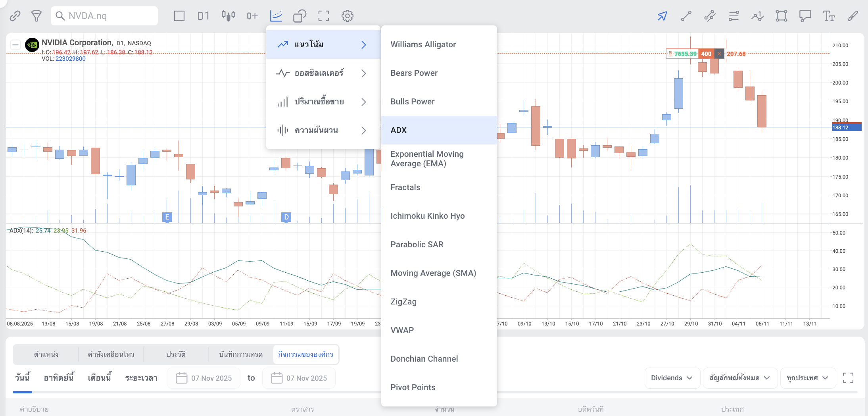The width and height of the screenshot is (868, 416).
Task: Select ระยะเวลา custom period filter
Action: click(x=141, y=378)
